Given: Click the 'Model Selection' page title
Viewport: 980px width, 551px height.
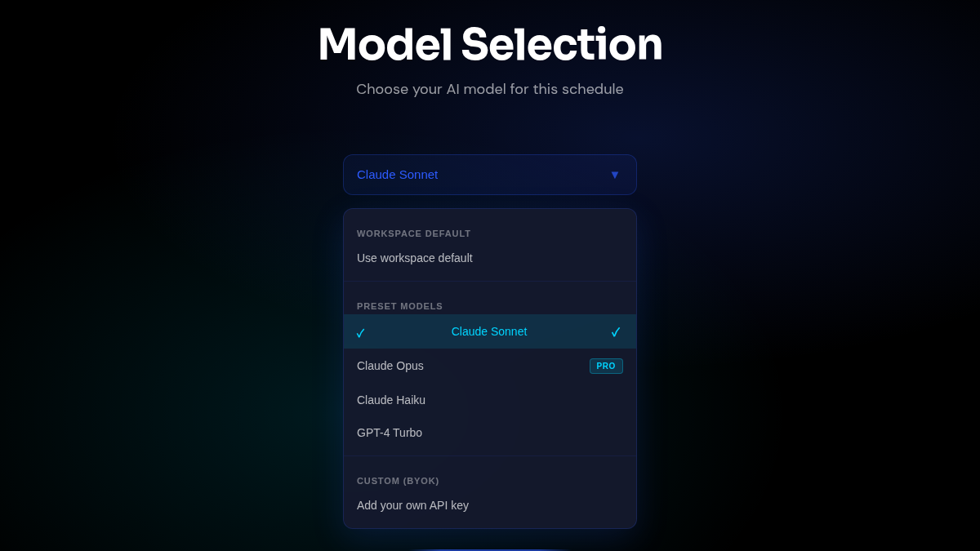Looking at the screenshot, I should 490,45.
